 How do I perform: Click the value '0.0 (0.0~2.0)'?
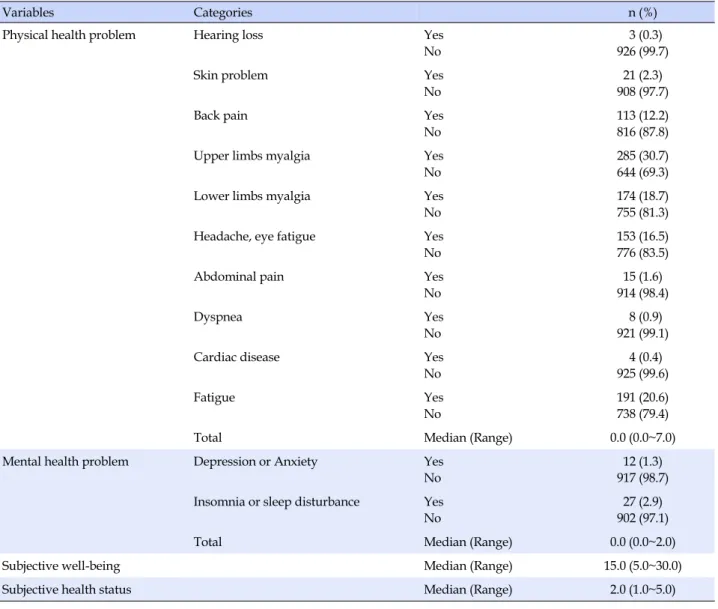pyautogui.click(x=642, y=542)
